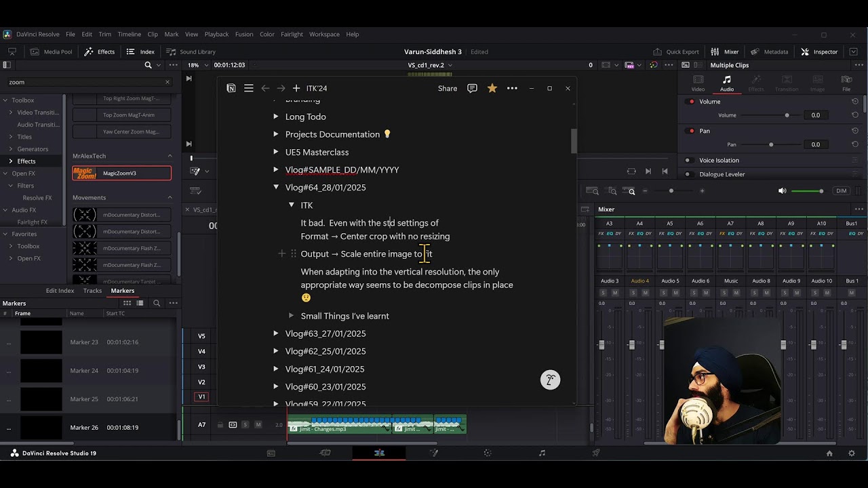The height and width of the screenshot is (488, 868).
Task: Click the Quick Export button
Action: tap(675, 52)
